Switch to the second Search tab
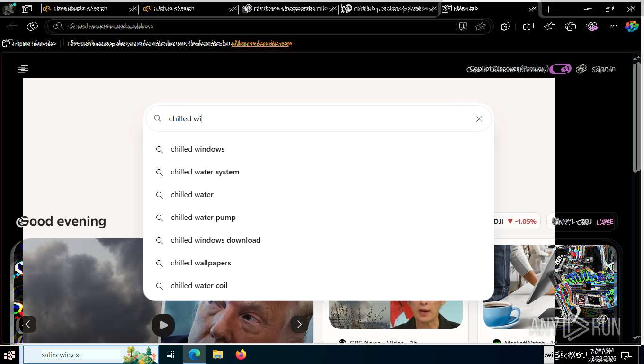Screen dimensions: 644x364 coord(189,9)
